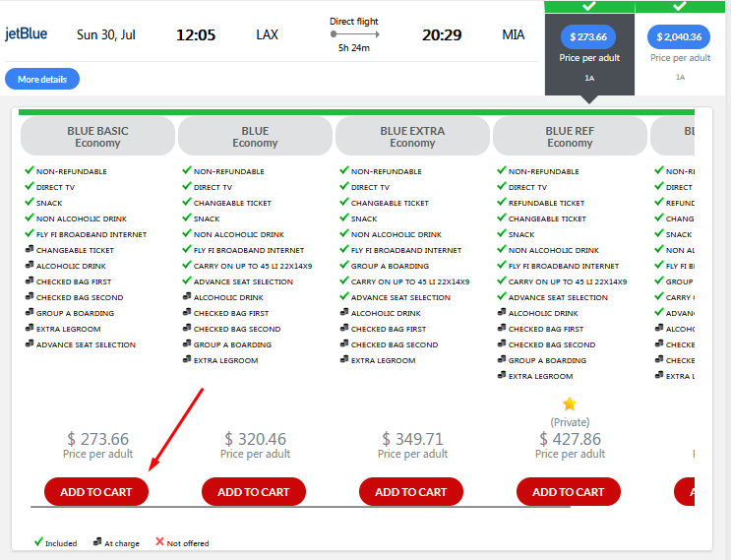This screenshot has width=731, height=560.
Task: Click check beside Fly Fi Broadband Internet in Blue Basic
Action: 30,233
